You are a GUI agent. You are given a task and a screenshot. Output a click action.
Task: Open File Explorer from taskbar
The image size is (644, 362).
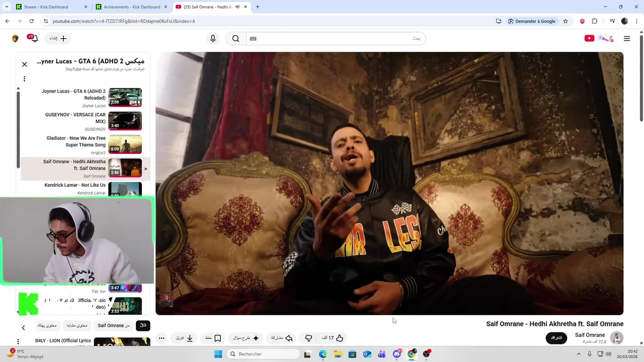pyautogui.click(x=338, y=354)
